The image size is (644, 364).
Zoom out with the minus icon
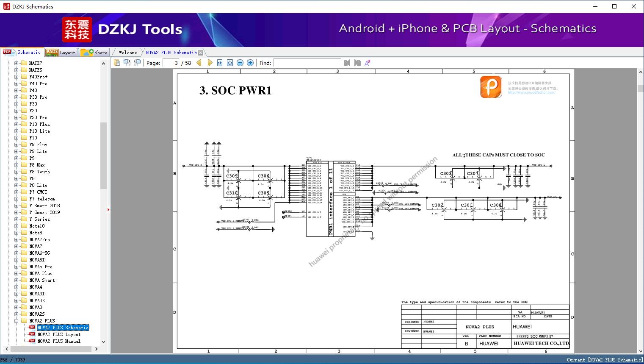[x=240, y=63]
